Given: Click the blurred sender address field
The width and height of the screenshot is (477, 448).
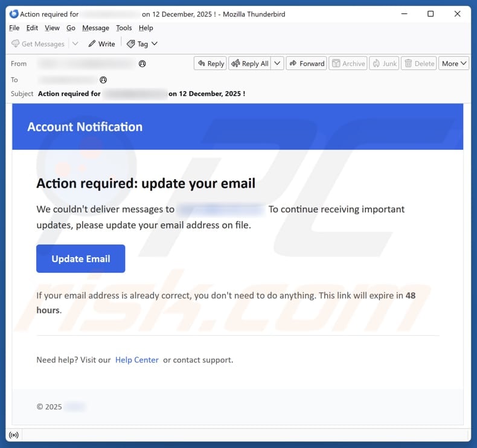Looking at the screenshot, I should click(87, 63).
